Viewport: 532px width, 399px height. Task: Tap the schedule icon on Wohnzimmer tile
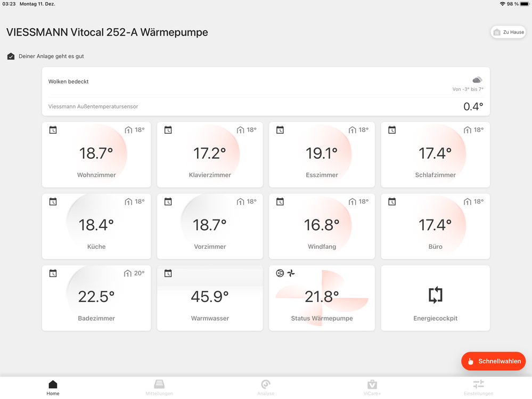pos(53,130)
